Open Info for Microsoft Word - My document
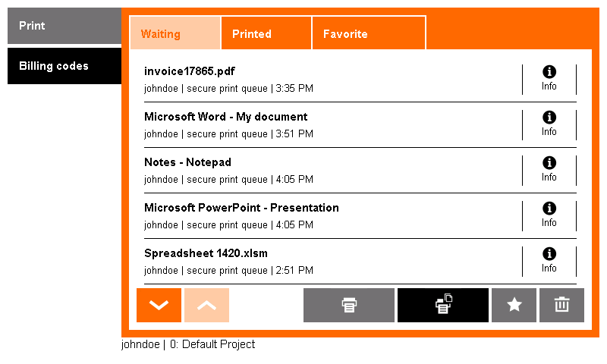The width and height of the screenshot is (607, 364). (549, 124)
